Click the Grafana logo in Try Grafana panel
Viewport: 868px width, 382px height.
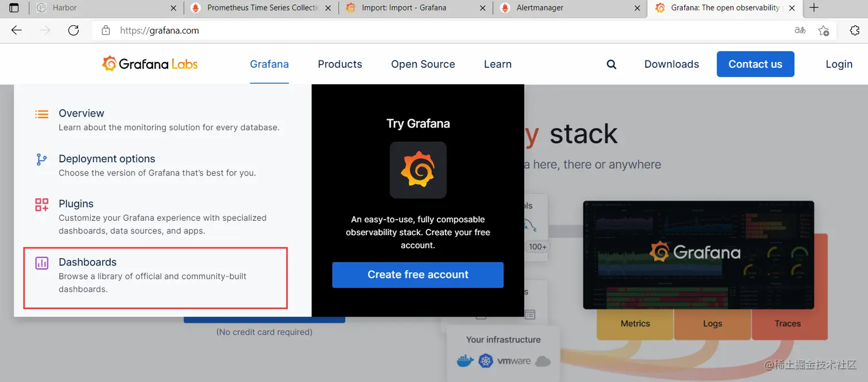point(418,170)
